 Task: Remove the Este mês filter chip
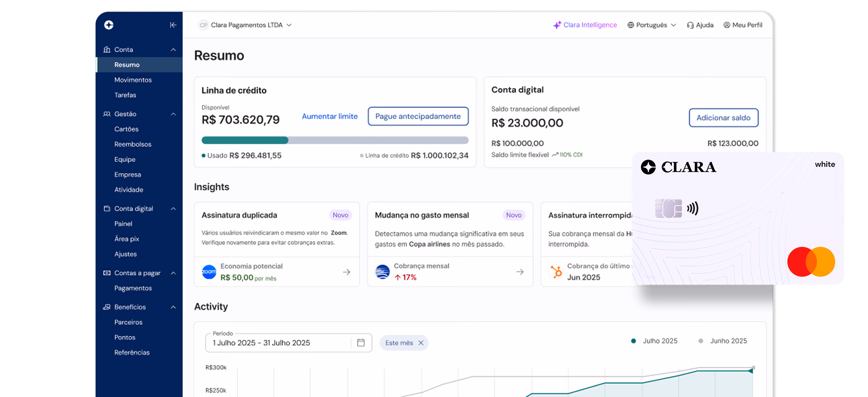click(421, 342)
